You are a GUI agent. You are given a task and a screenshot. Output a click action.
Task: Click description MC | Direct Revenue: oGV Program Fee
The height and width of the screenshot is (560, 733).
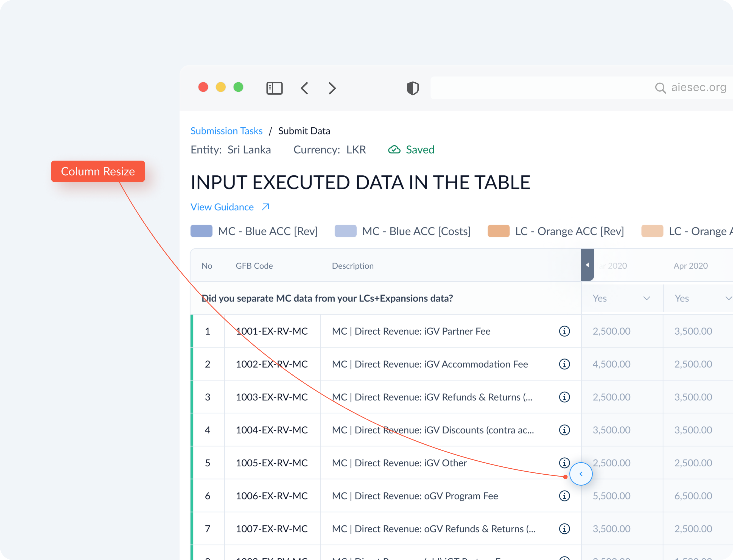(415, 496)
